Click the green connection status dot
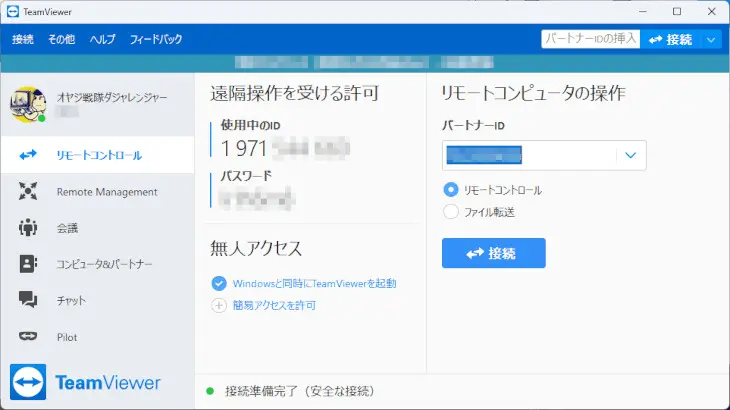Screen dimensions: 730x410 pyautogui.click(x=210, y=391)
